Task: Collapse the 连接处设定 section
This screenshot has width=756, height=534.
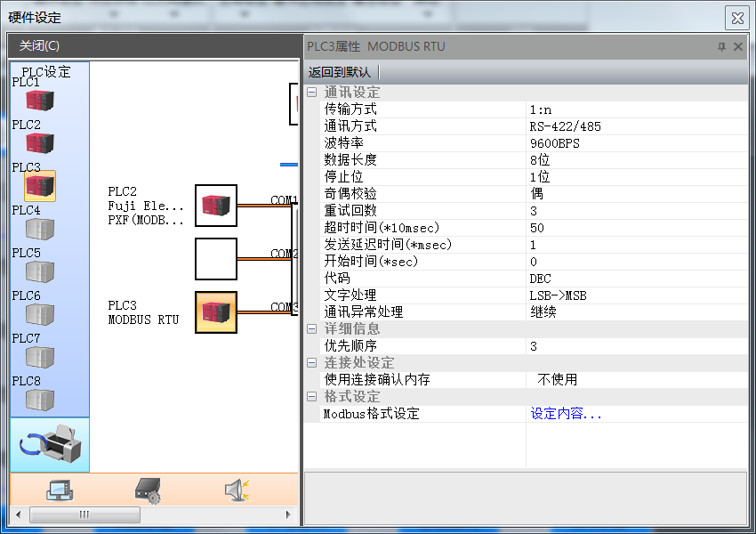Action: (311, 363)
